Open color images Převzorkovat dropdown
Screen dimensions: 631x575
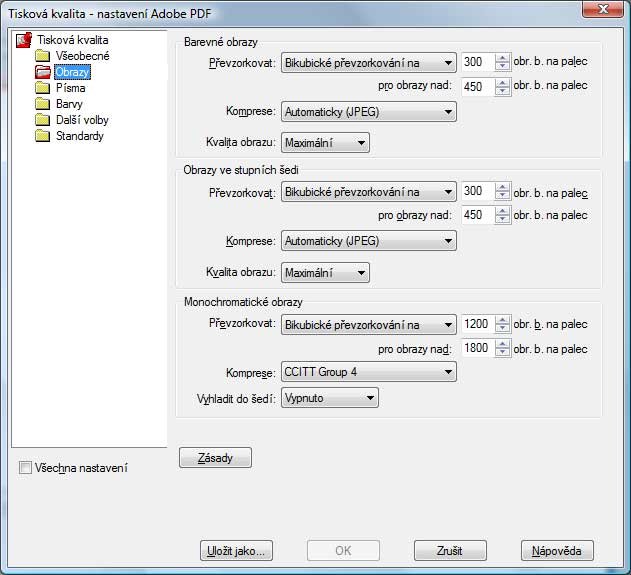(368, 63)
